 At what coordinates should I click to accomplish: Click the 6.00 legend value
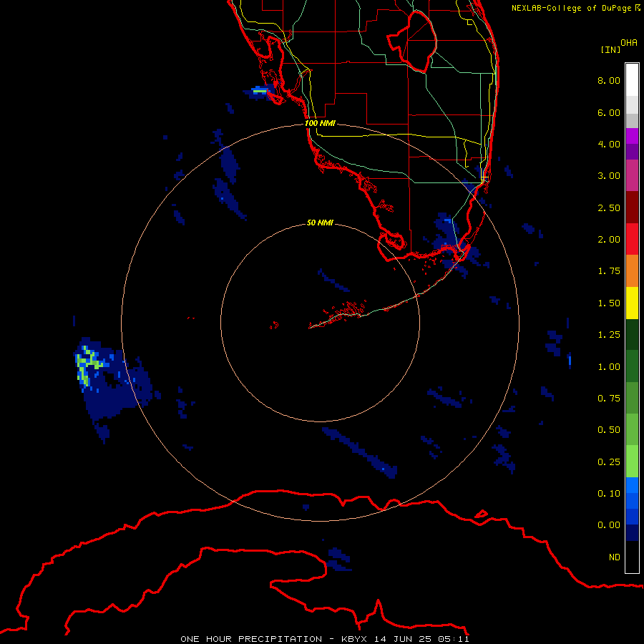coord(609,112)
